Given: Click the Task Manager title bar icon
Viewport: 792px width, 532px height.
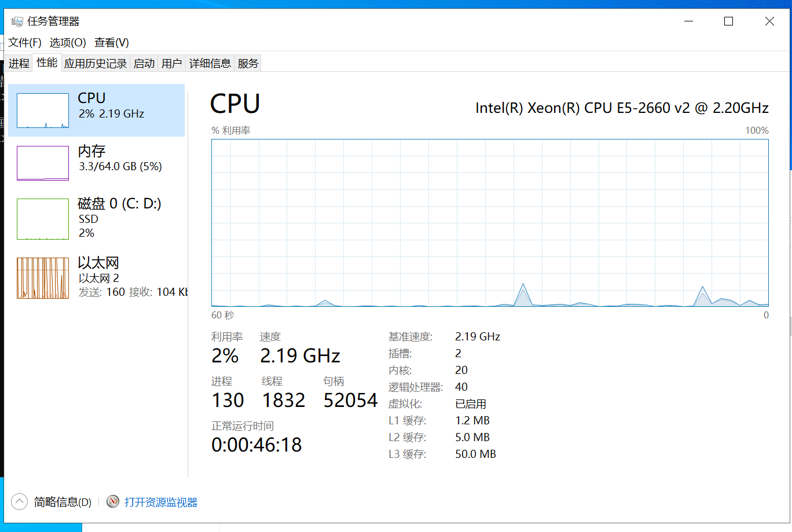Looking at the screenshot, I should click(17, 21).
